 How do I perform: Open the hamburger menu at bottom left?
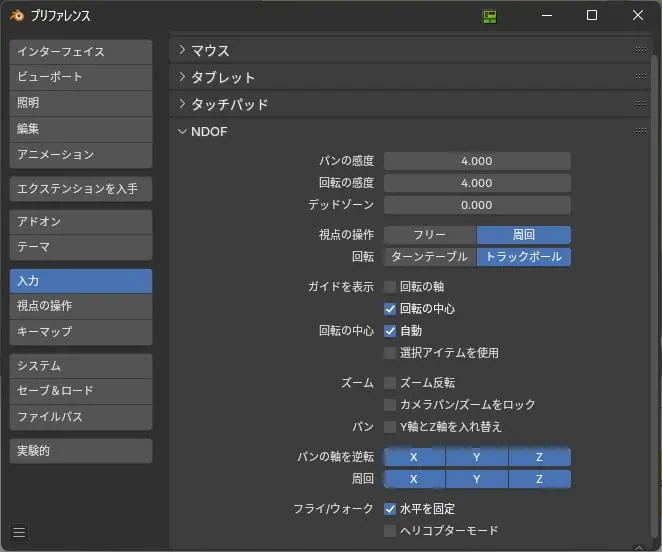pyautogui.click(x=19, y=532)
